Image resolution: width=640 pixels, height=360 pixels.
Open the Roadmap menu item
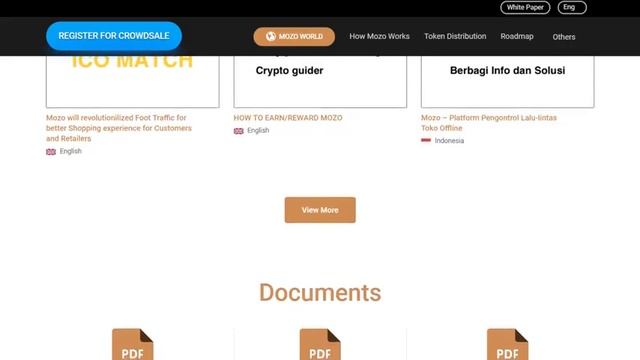[517, 36]
